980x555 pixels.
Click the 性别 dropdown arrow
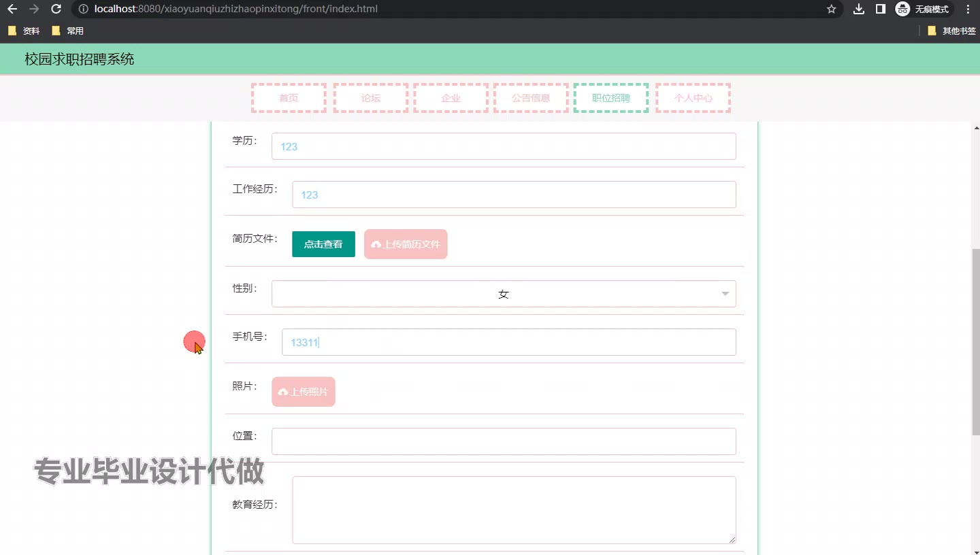[725, 294]
